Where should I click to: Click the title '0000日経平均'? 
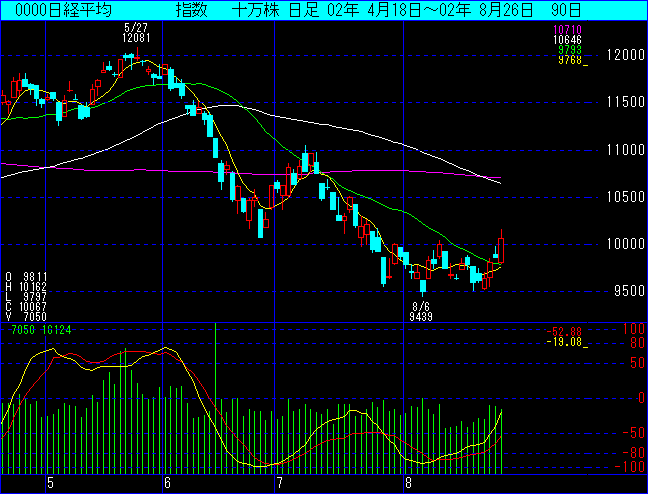pyautogui.click(x=63, y=10)
